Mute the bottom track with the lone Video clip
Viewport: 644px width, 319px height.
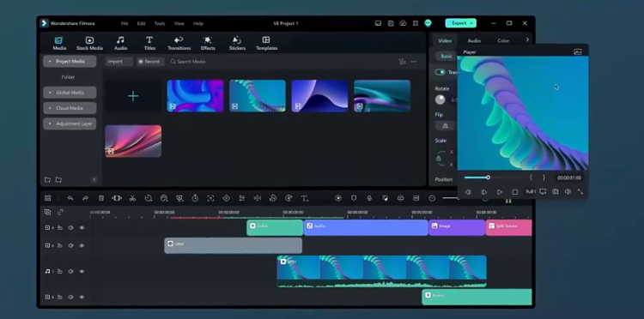[70, 297]
